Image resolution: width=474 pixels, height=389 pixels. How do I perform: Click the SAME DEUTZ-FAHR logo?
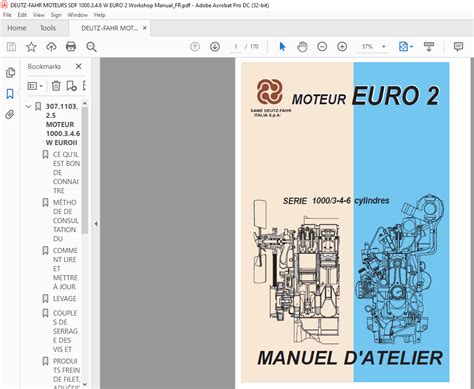click(x=270, y=92)
